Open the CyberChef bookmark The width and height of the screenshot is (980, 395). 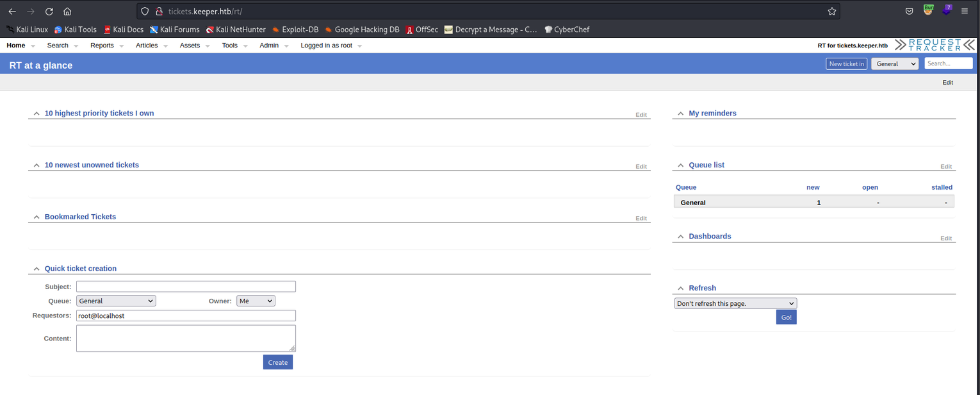(x=567, y=29)
